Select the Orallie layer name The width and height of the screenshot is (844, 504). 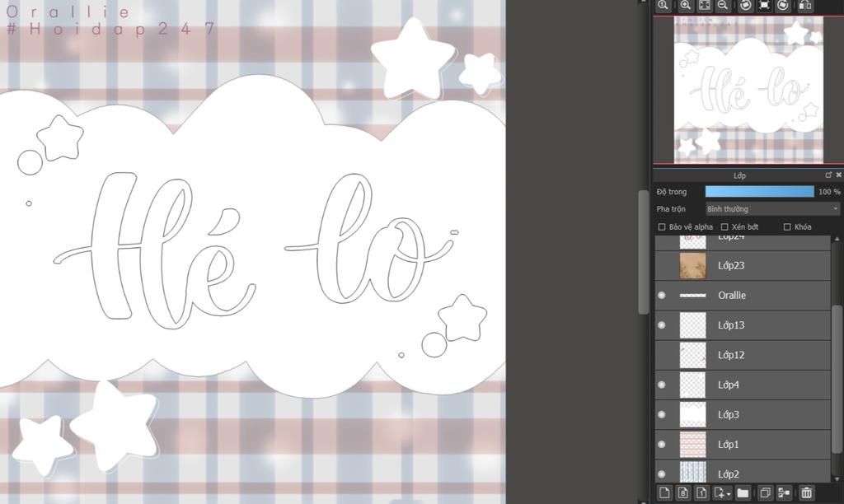732,296
